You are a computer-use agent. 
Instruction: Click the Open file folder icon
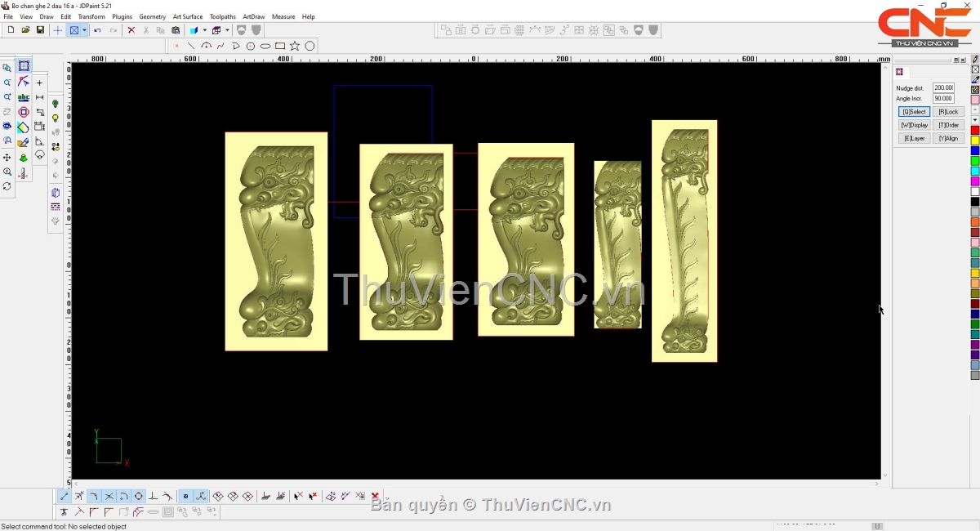coord(25,30)
